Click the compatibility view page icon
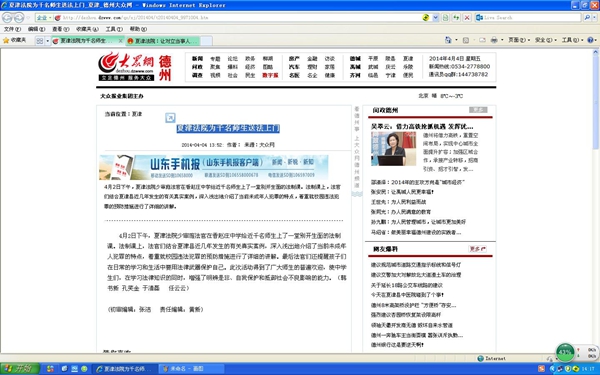600x375 pixels. pos(445,18)
